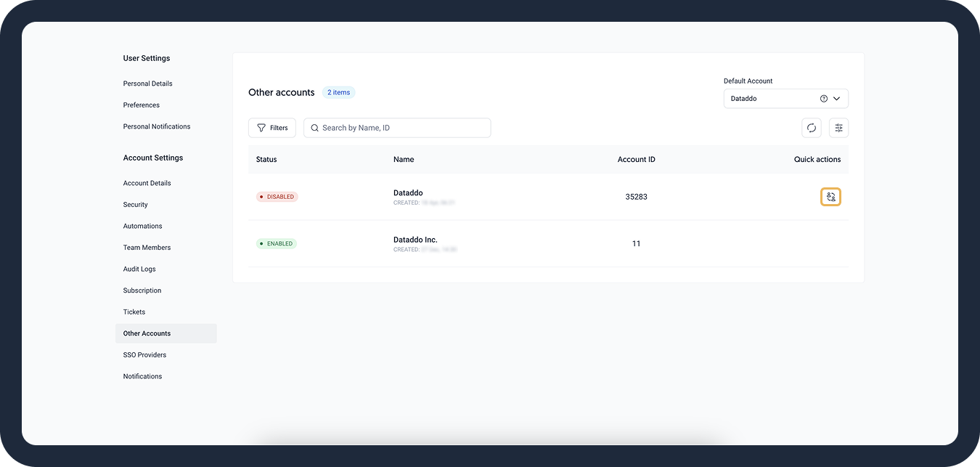Click the refresh accounts list icon
980x467 pixels.
[812, 128]
